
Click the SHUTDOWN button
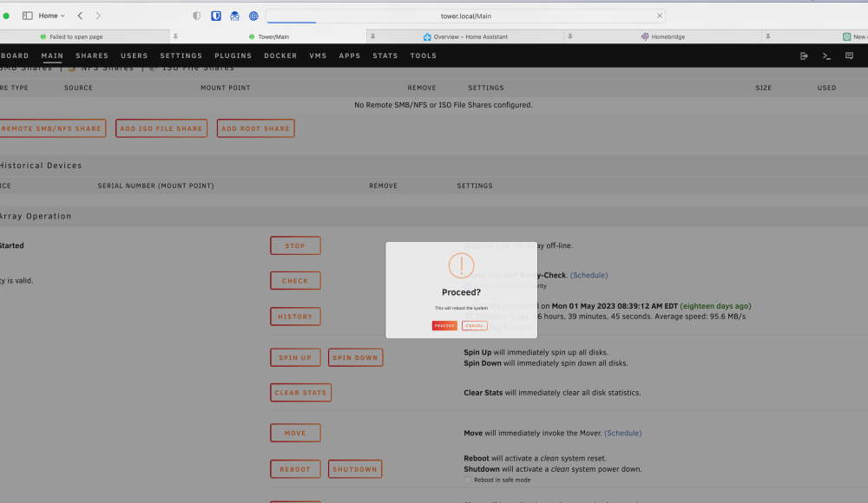(355, 469)
